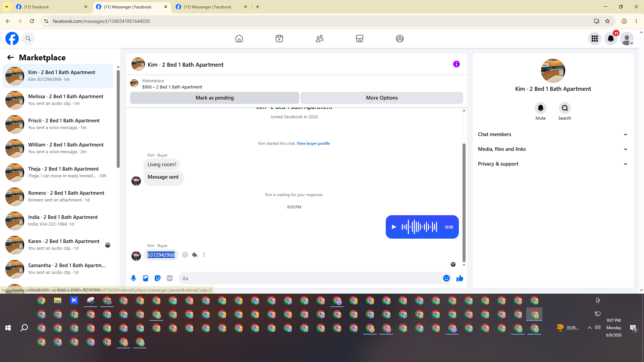The width and height of the screenshot is (644, 362).
Task: Open Samantha's 2 Bed 1 Bath conversation
Action: point(58,269)
